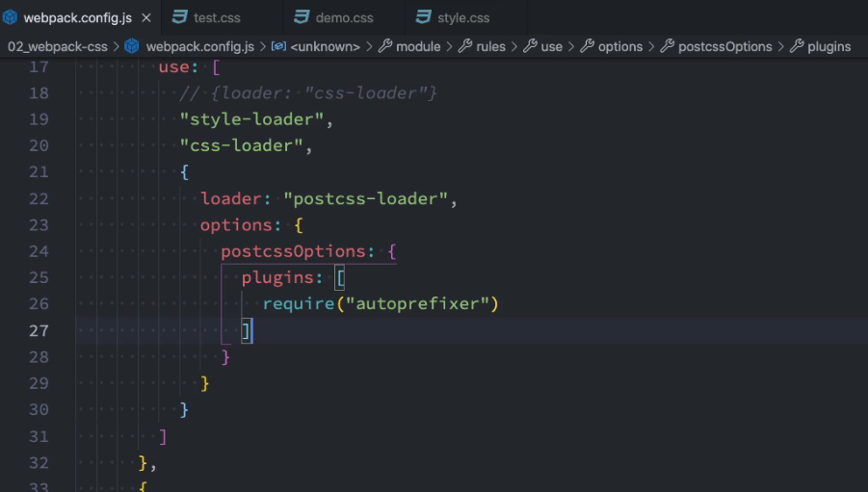Click the symbol icon before <unknown>

278,46
